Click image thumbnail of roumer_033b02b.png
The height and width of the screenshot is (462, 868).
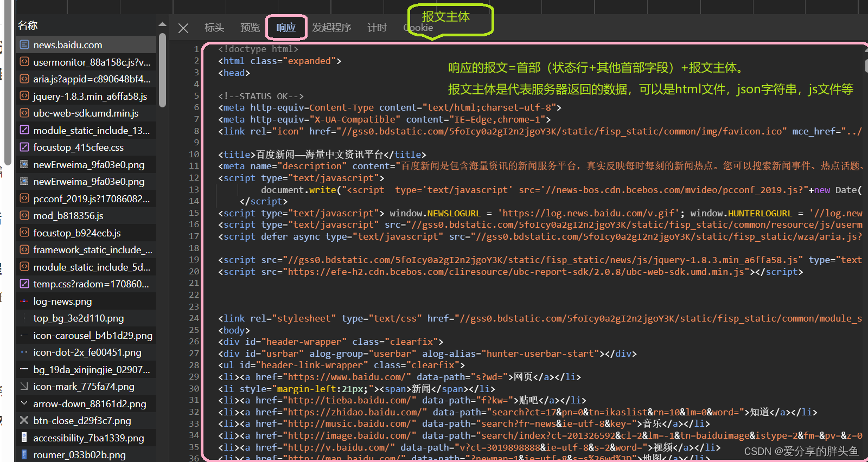(x=24, y=454)
